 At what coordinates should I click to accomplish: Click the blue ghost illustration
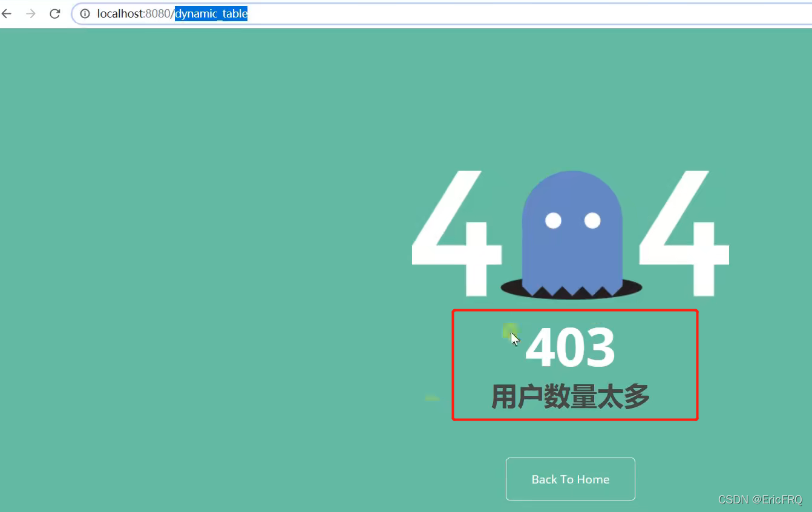click(x=572, y=234)
